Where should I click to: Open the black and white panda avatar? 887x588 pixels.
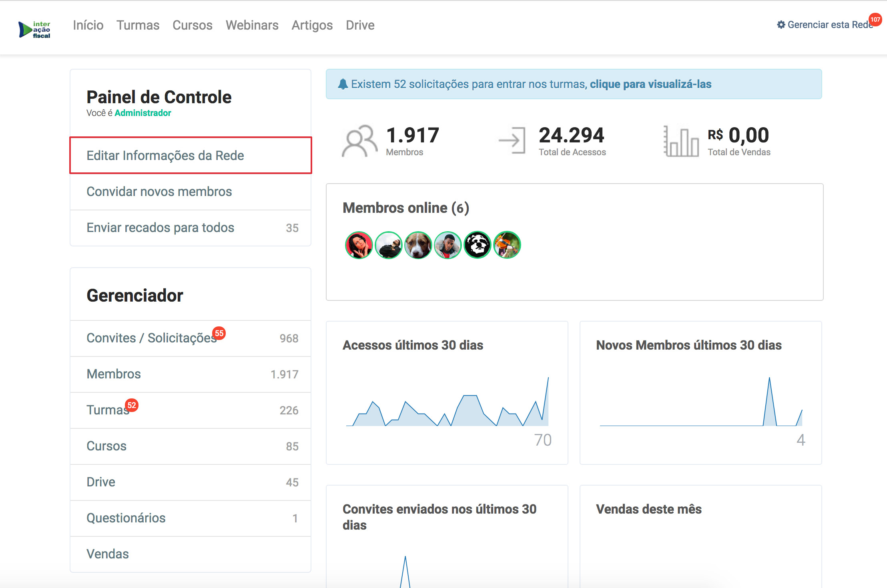[x=477, y=245]
